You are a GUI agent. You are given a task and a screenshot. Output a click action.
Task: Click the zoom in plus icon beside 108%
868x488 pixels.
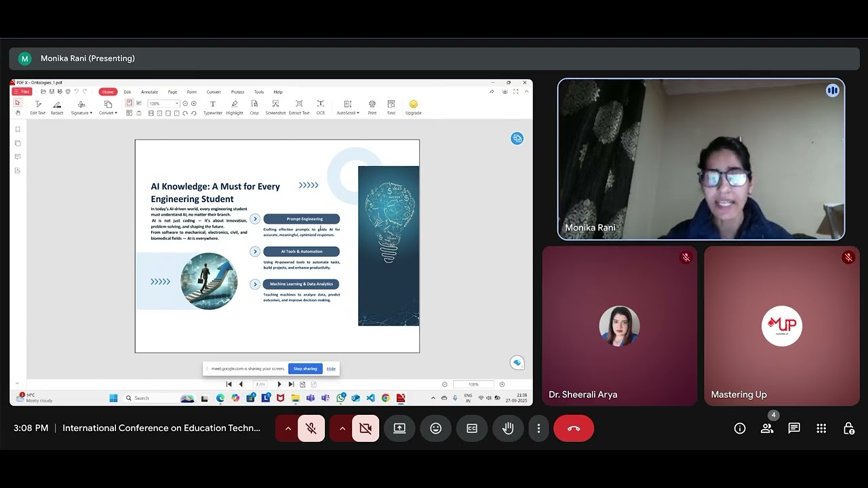[194, 104]
